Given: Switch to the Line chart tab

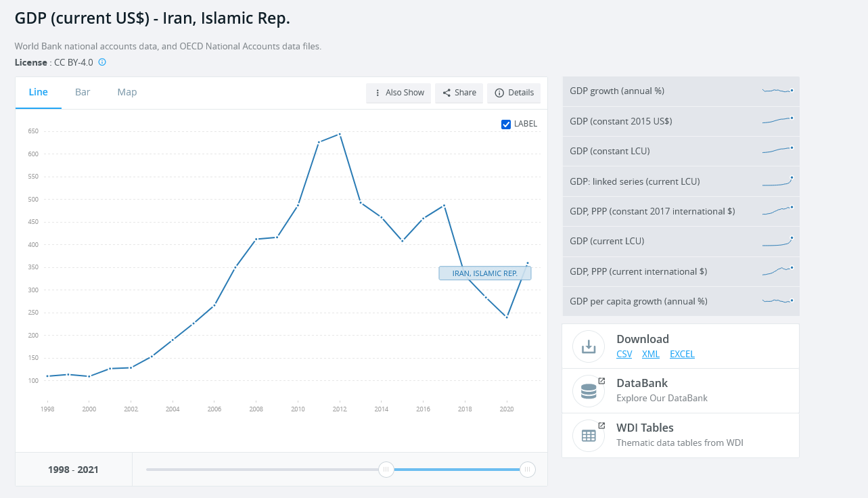Looking at the screenshot, I should [x=39, y=92].
